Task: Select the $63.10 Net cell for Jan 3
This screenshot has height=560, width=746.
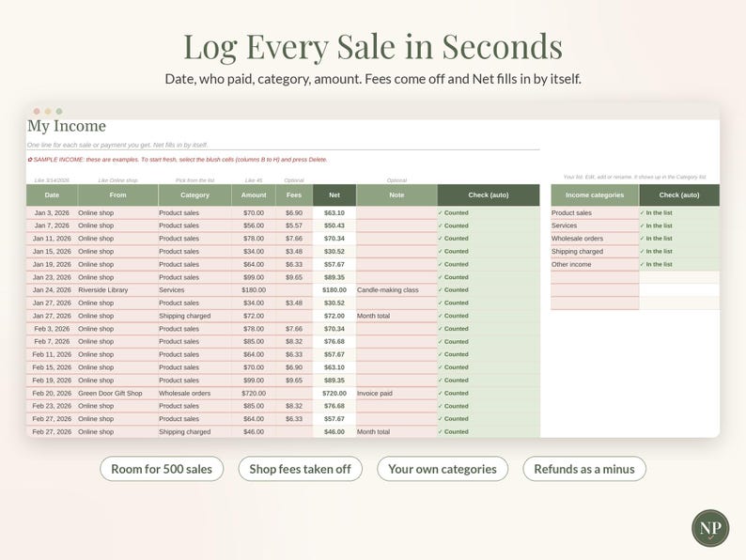Action: (334, 212)
